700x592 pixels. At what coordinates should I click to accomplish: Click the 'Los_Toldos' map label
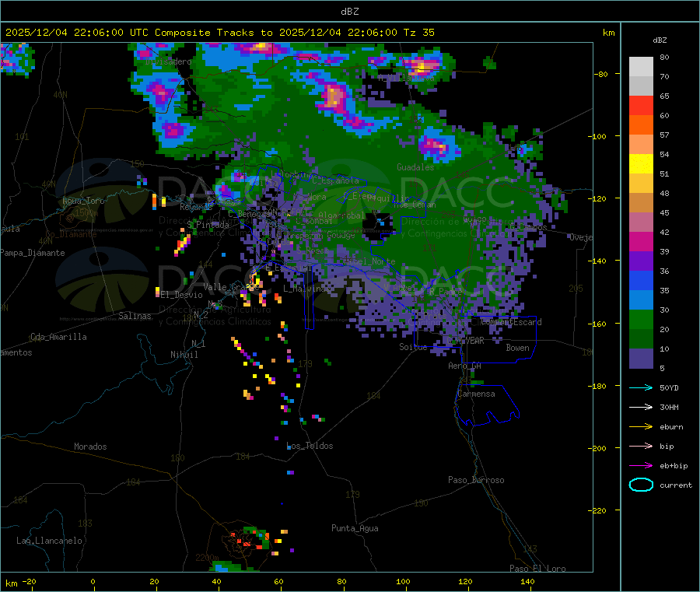(x=310, y=446)
